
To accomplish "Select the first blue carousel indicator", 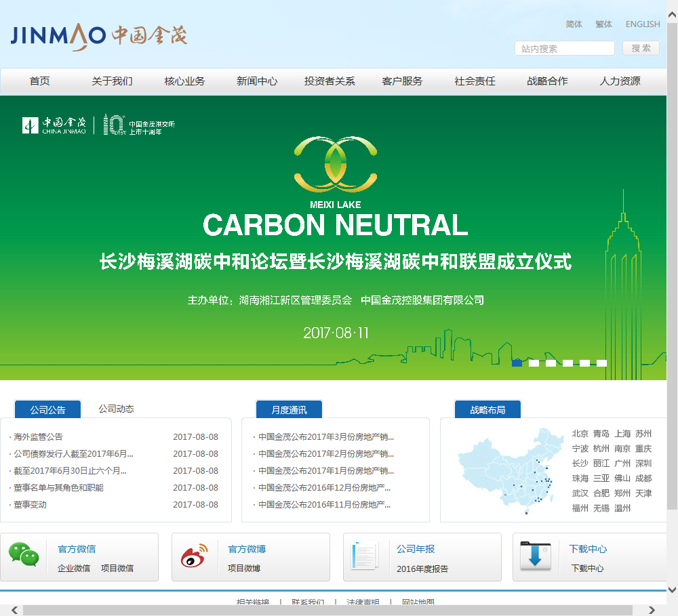I will (x=517, y=363).
